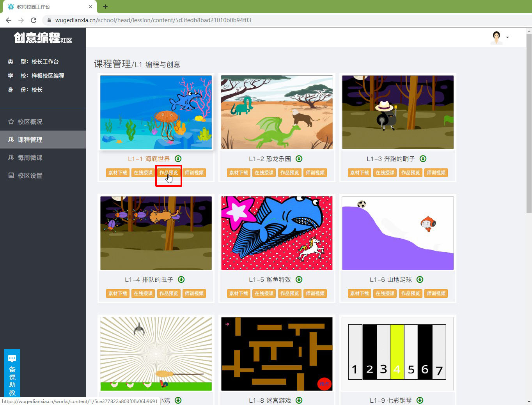Open the L1-1 海底世界 course thumbnail
The image size is (532, 405).
click(x=156, y=112)
